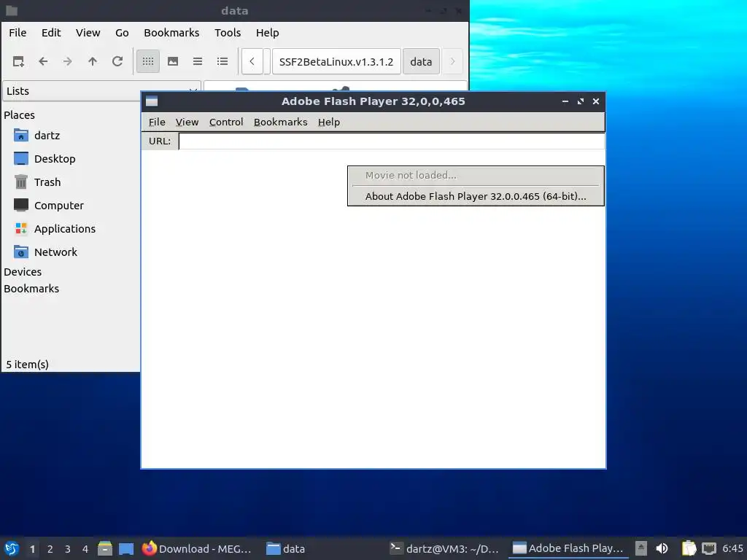
Task: Select the data path button
Action: [421, 61]
